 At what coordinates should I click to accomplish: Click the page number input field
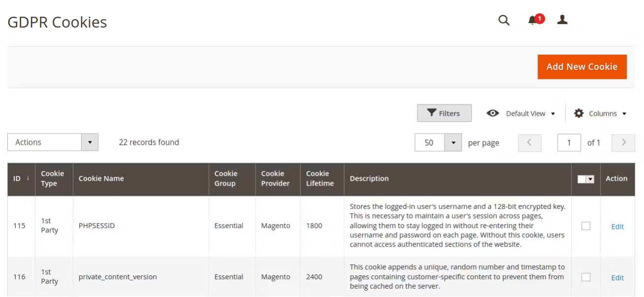point(569,142)
